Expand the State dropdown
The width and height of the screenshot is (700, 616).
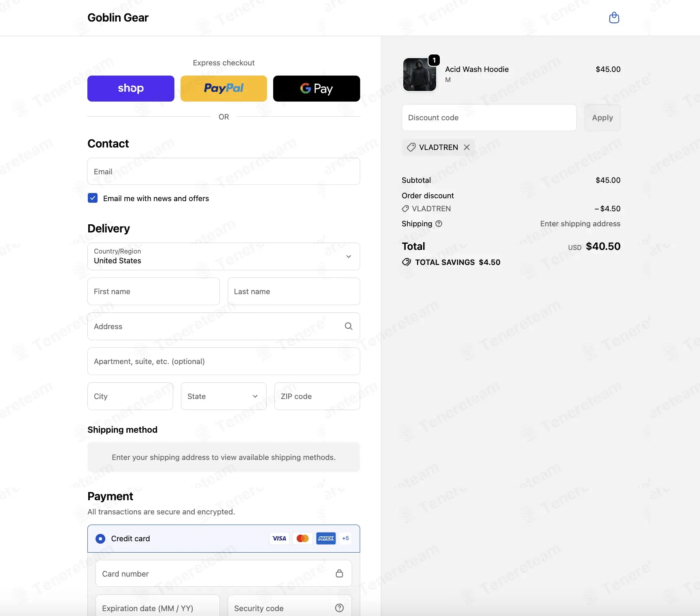point(224,396)
